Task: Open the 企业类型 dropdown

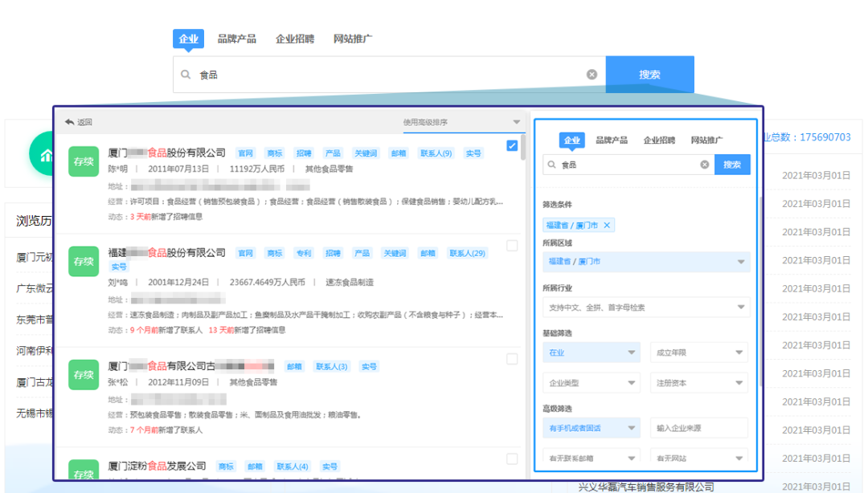Action: pyautogui.click(x=592, y=383)
